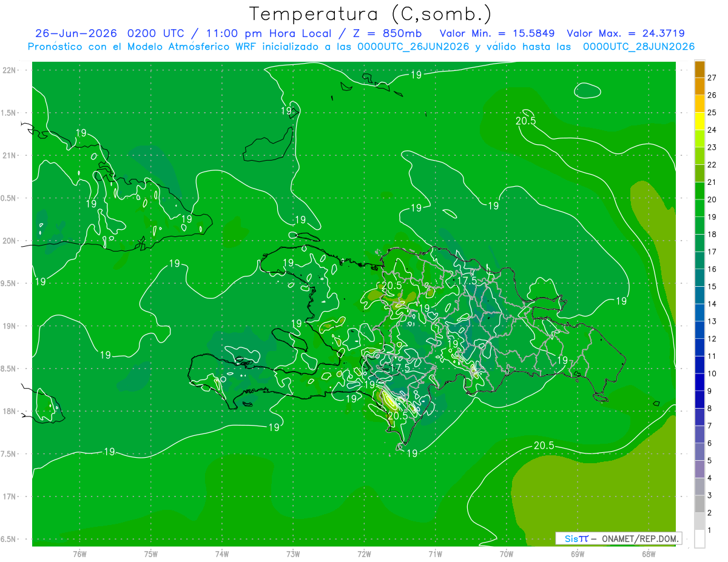The image size is (728, 562).
Task: Click the legend scale value 13
Action: (x=712, y=321)
